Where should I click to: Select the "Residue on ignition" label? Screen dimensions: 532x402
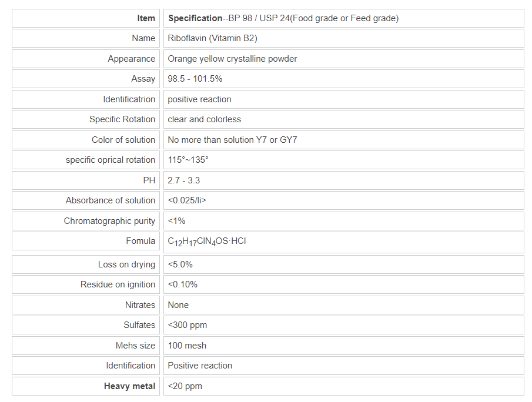(x=118, y=284)
